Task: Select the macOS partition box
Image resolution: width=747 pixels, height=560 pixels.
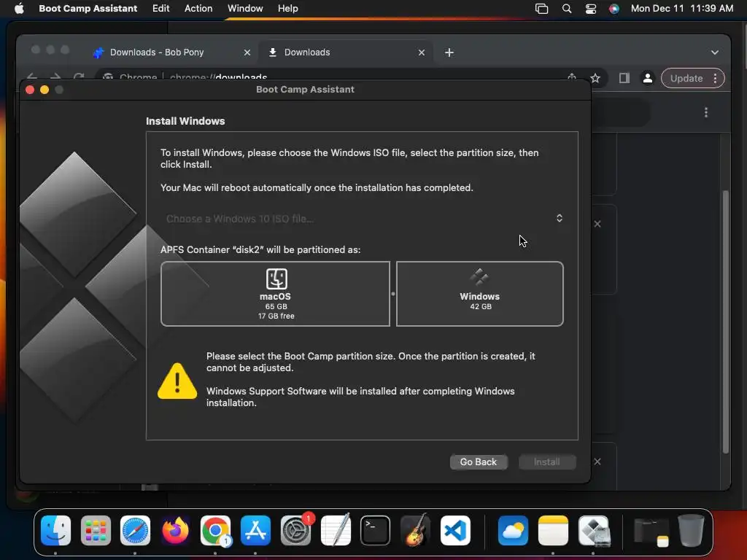Action: pyautogui.click(x=275, y=294)
